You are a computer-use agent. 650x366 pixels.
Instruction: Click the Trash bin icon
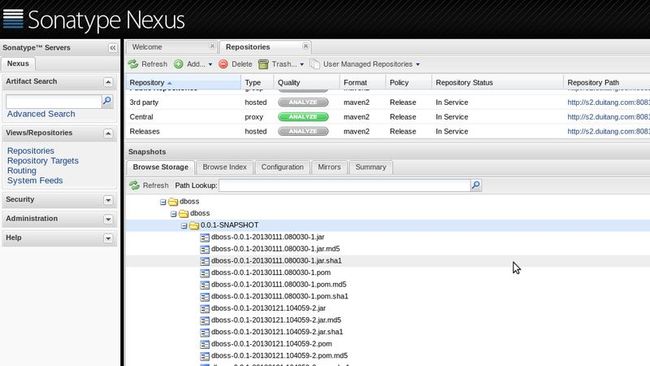(263, 64)
